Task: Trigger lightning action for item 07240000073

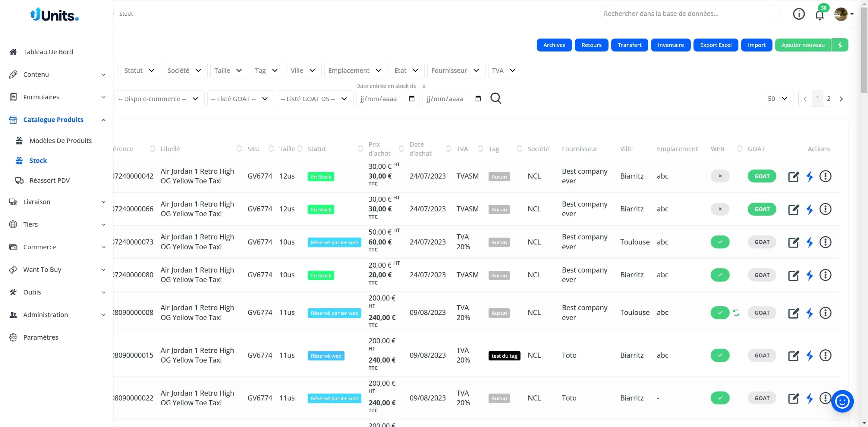Action: [809, 242]
